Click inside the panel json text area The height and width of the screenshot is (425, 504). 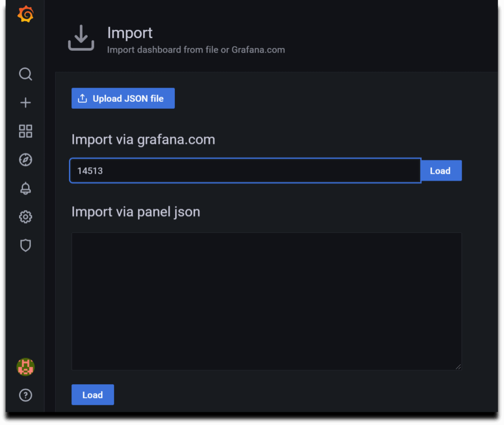point(266,302)
